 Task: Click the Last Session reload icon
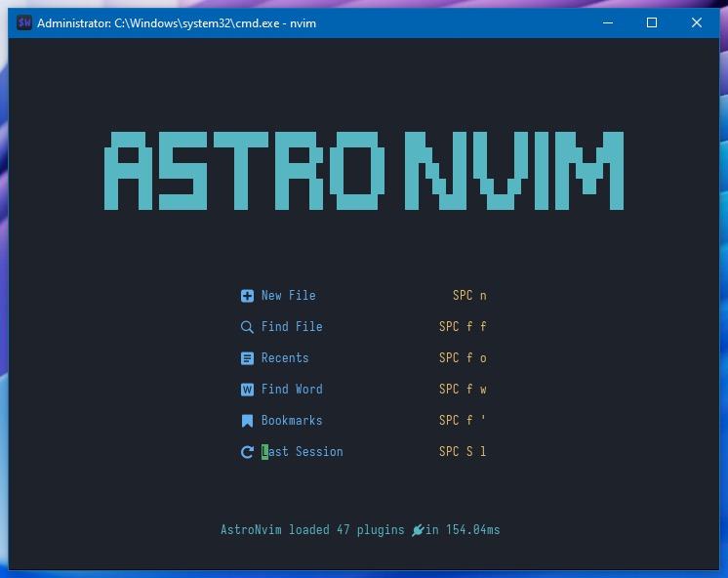coord(247,452)
